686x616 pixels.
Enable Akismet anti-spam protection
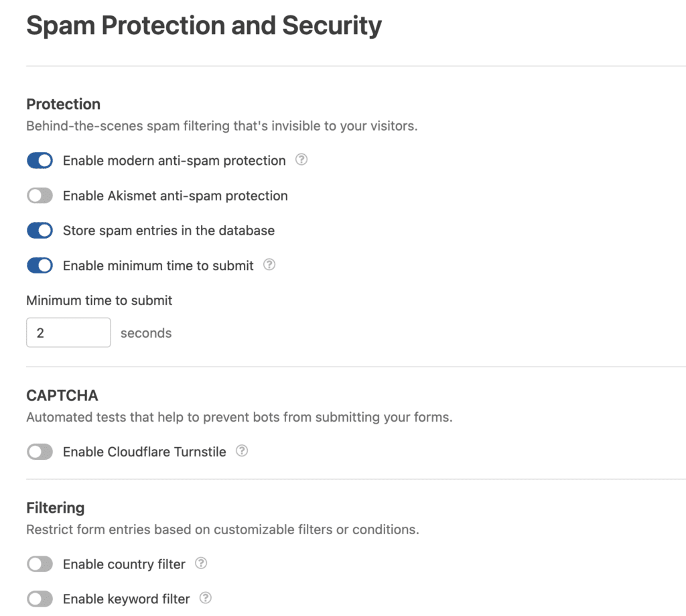point(40,195)
